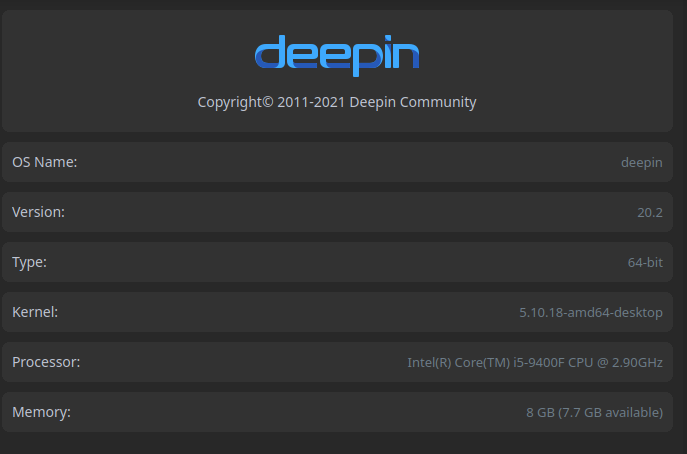
Task: Select the copyright text 'Copyright© 2011-2021 Deepin Community'
Action: [x=337, y=102]
